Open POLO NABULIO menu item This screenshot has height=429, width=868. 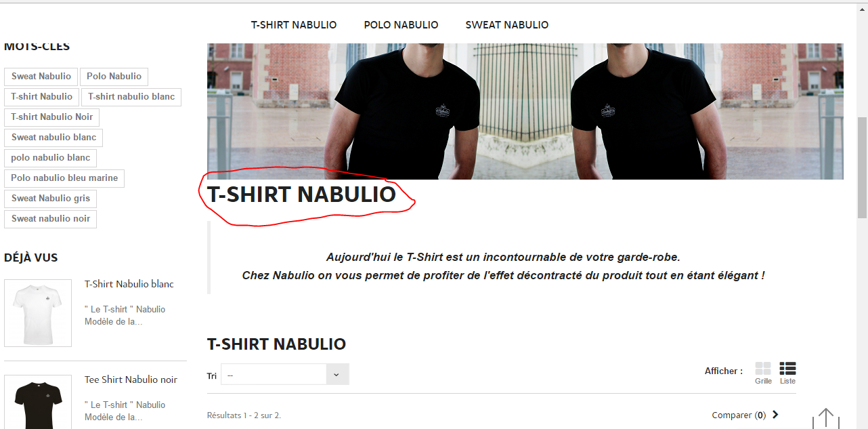(x=401, y=25)
